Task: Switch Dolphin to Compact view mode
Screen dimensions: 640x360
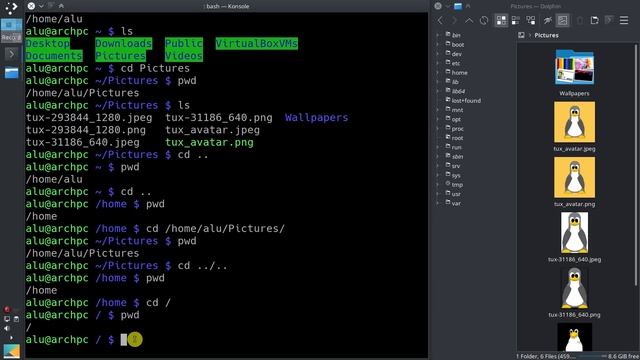Action: coord(516,20)
